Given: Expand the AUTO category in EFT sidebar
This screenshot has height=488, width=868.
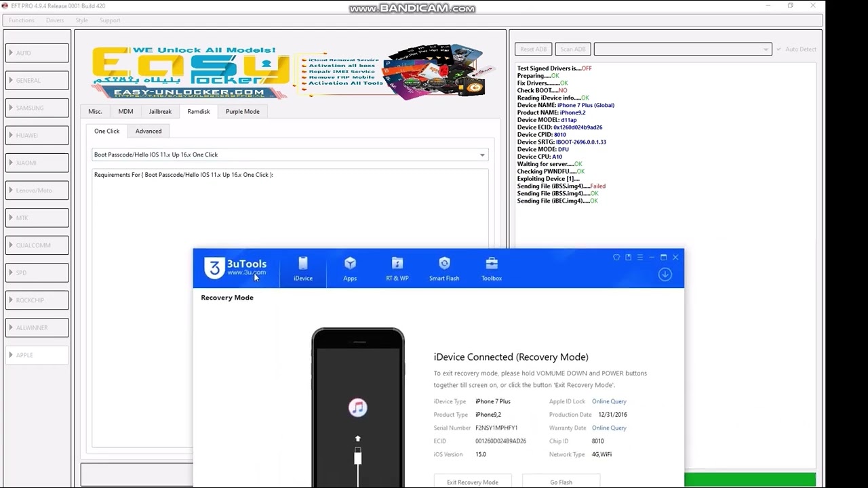Looking at the screenshot, I should coord(37,53).
